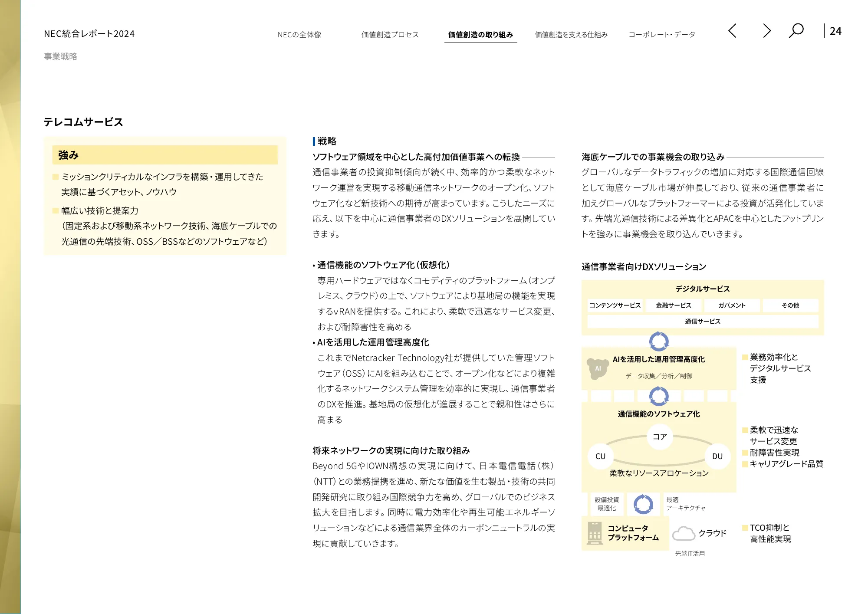Click heading ソフトウェア領域を中心とした高付加価値事業への転換
868x614 pixels.
416,157
